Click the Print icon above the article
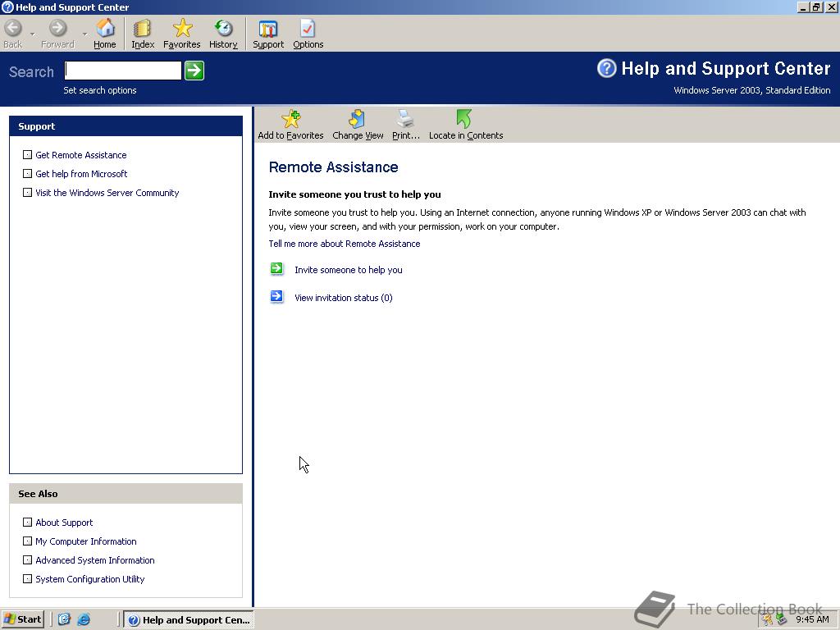This screenshot has width=840, height=630. pos(405,123)
